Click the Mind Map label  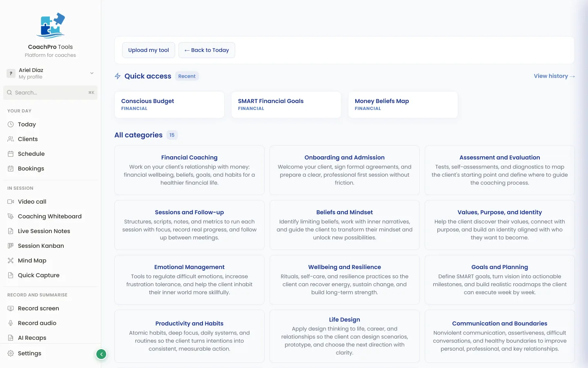(x=32, y=260)
